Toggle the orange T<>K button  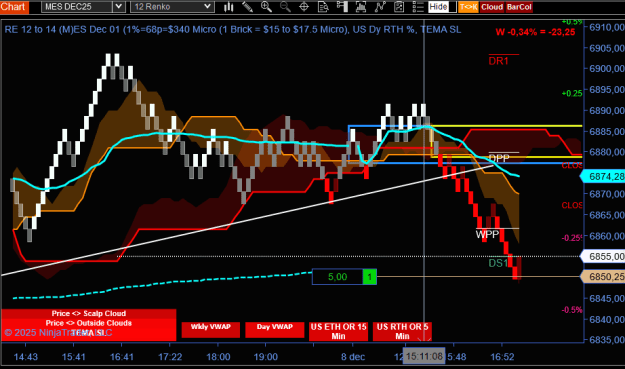(x=468, y=7)
